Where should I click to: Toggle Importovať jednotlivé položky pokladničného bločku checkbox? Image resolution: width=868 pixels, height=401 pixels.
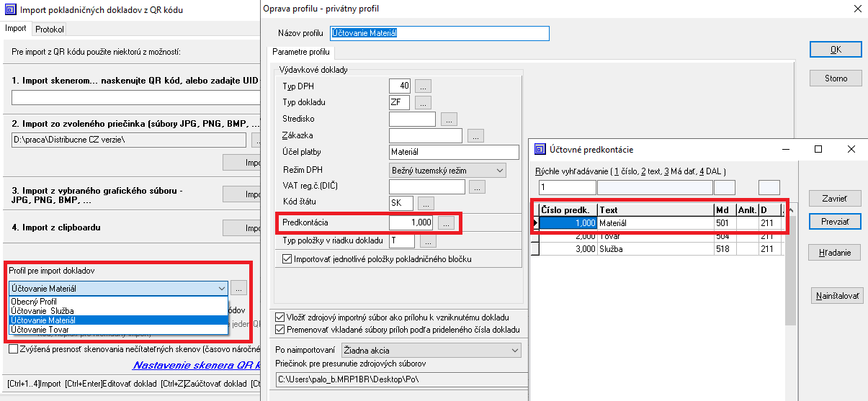pyautogui.click(x=288, y=258)
